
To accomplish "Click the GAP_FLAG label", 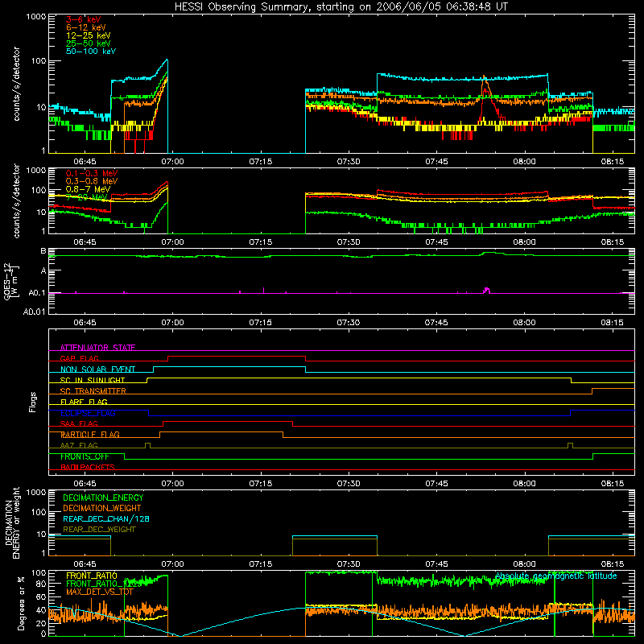I will (79, 358).
